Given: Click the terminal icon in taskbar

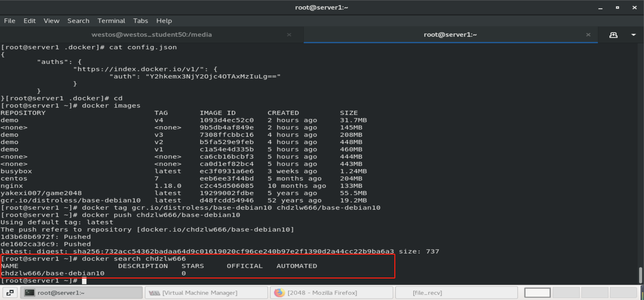Looking at the screenshot, I should click(x=30, y=293).
